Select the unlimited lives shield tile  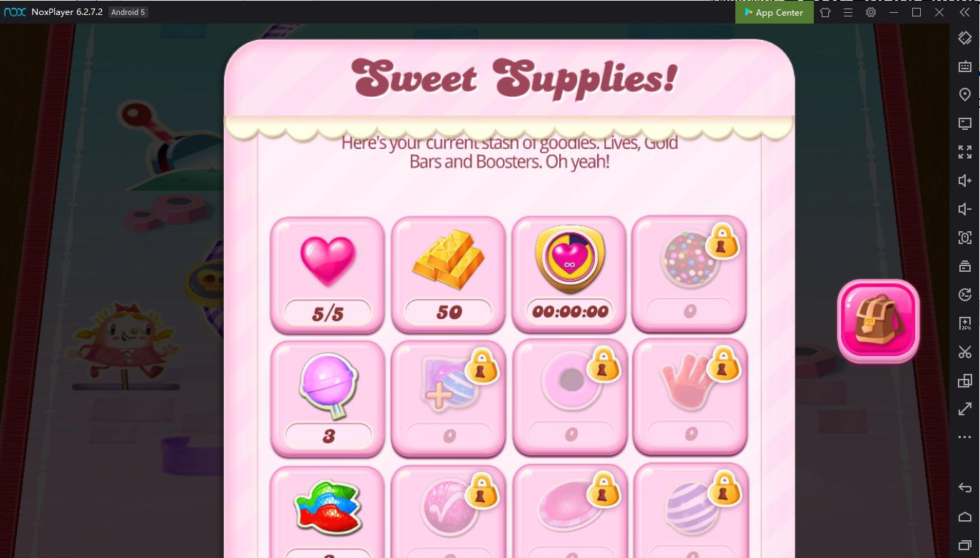point(569,275)
